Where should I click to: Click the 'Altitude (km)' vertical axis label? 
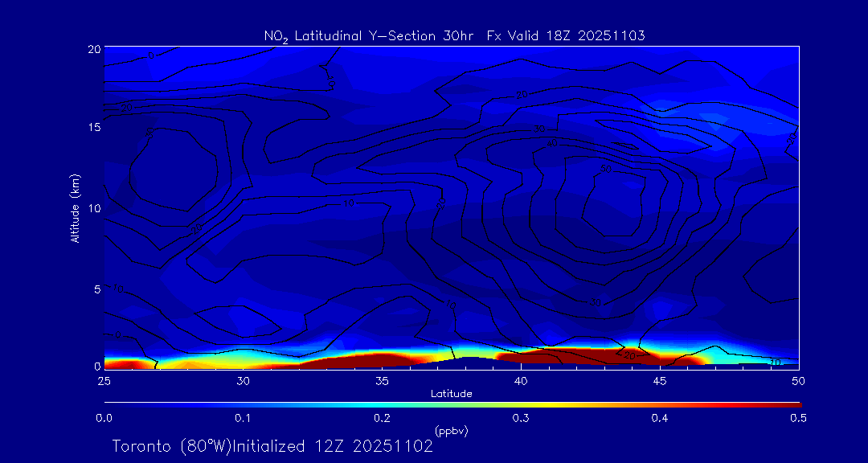pyautogui.click(x=76, y=208)
